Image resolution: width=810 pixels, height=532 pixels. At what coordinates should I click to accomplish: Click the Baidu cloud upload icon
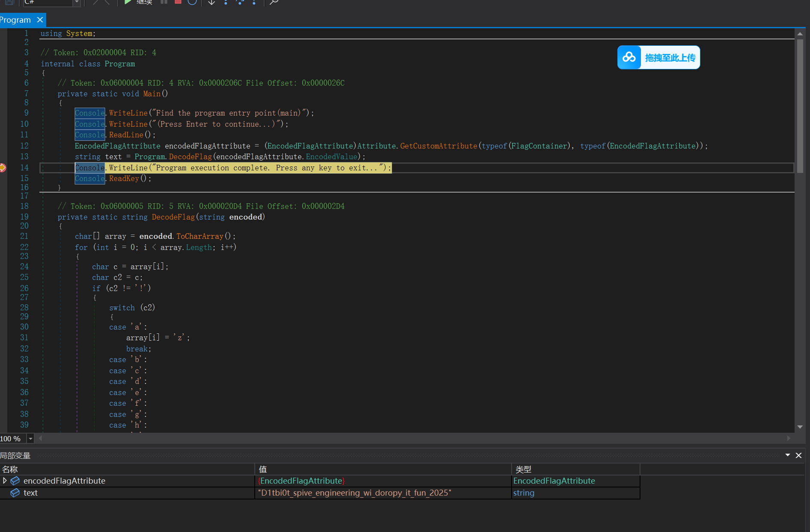pos(629,57)
